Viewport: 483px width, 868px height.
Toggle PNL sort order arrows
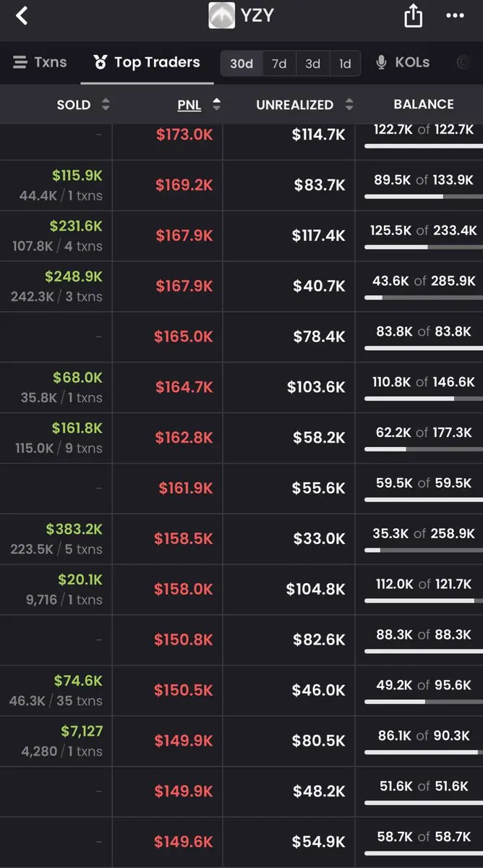click(215, 105)
